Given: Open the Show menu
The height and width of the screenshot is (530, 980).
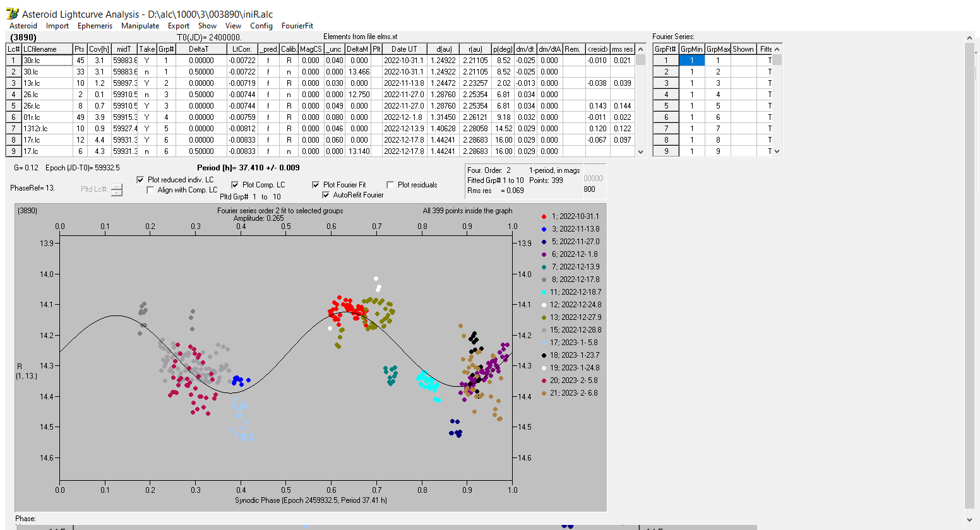Looking at the screenshot, I should [207, 26].
